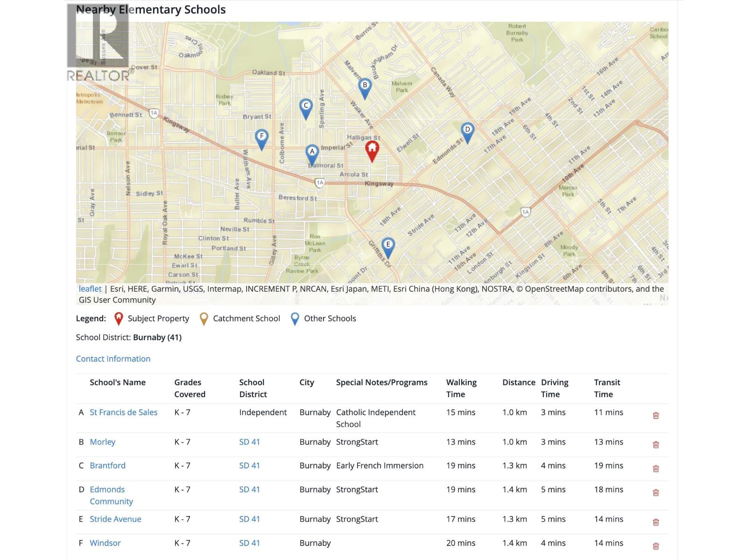Click the Windsor school name link
Screen dimensions: 747x560
[x=105, y=543]
